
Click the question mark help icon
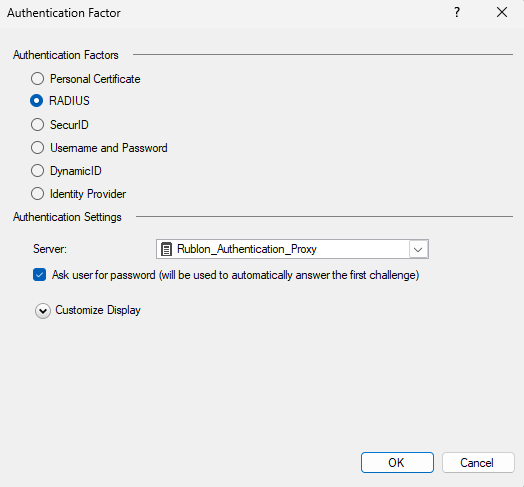pos(456,13)
